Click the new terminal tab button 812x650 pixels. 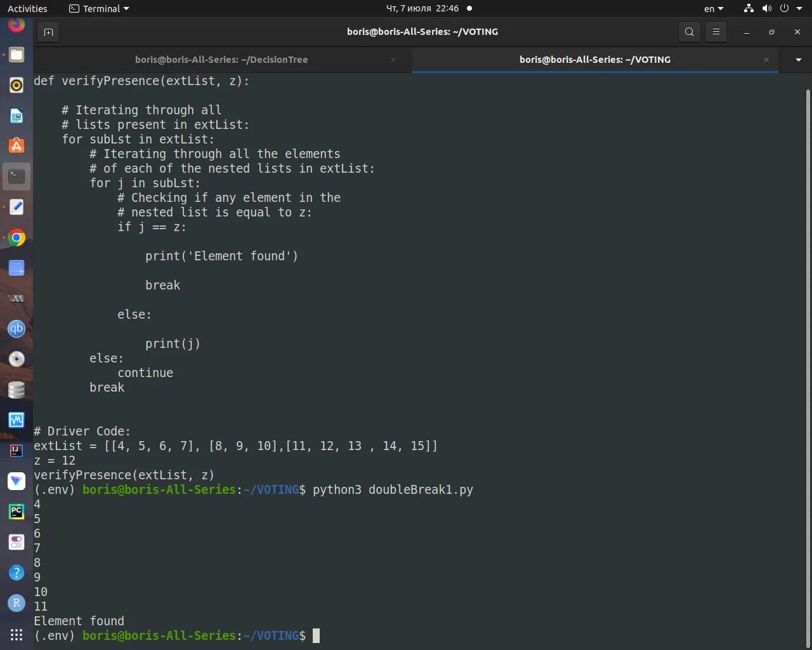coord(48,32)
